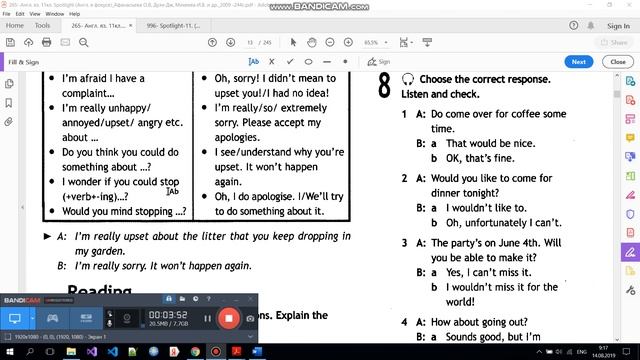Take screenshot with Bandicam camera icon
This screenshot has height=360, width=640.
pos(250,318)
